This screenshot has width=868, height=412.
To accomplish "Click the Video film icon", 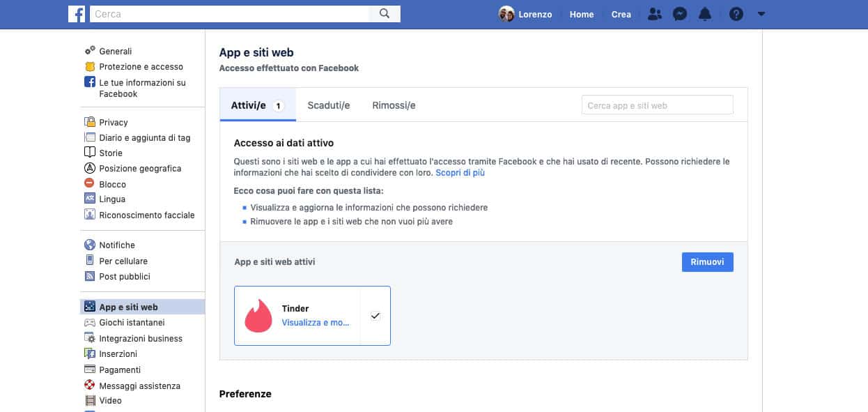I will (90, 401).
